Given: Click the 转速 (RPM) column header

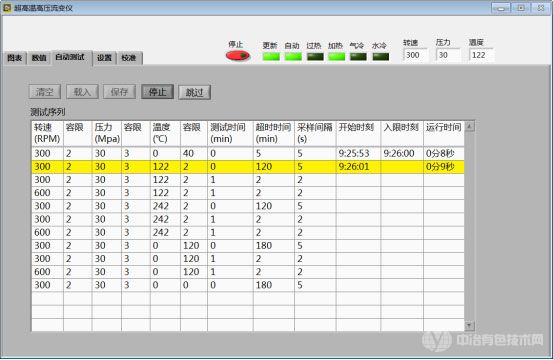Looking at the screenshot, I should pyautogui.click(x=48, y=133).
